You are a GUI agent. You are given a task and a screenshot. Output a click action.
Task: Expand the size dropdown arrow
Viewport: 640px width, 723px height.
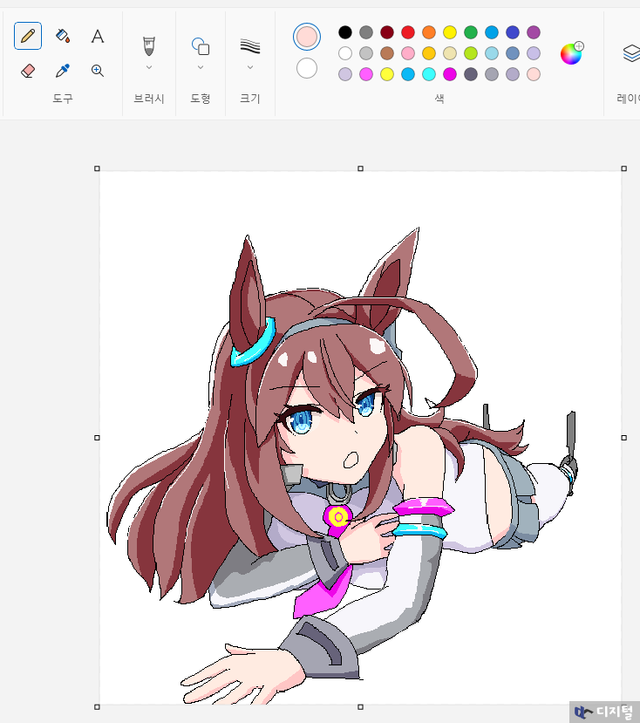click(x=250, y=67)
